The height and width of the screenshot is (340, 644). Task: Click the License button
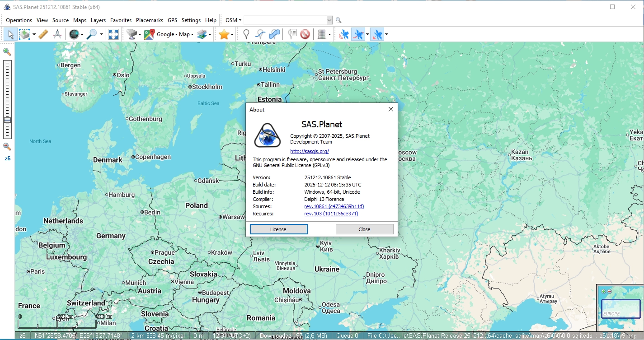tap(278, 229)
